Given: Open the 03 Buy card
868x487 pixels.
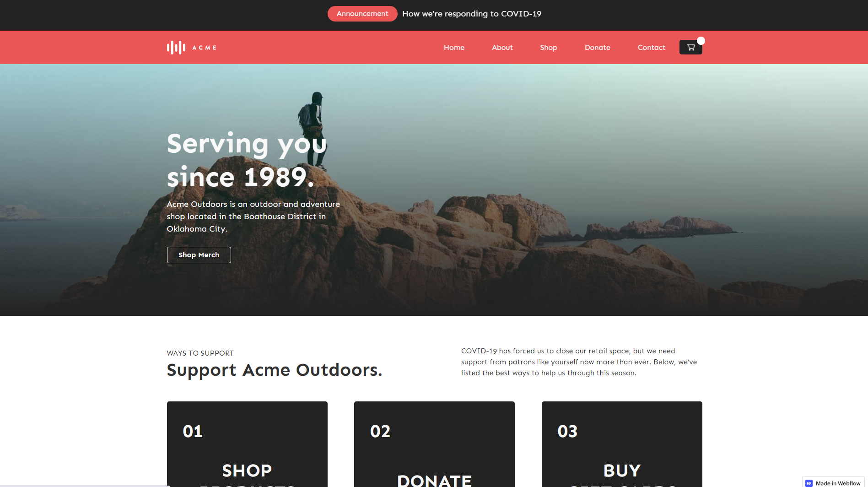Looking at the screenshot, I should [622, 444].
